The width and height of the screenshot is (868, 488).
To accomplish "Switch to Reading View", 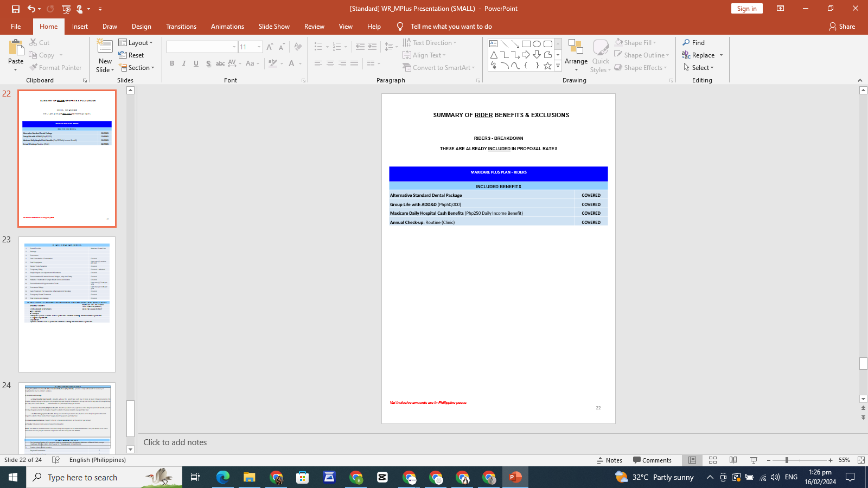I will click(x=733, y=460).
